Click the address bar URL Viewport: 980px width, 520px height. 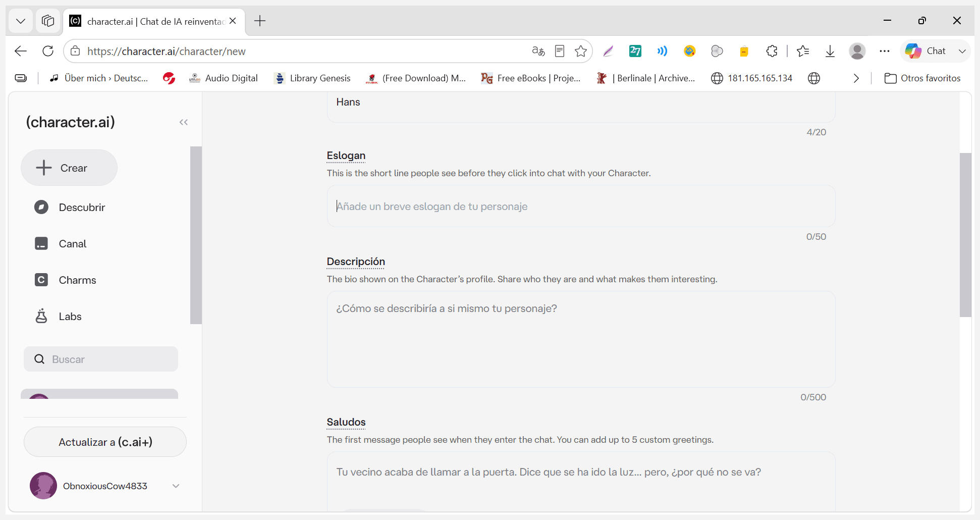click(167, 51)
